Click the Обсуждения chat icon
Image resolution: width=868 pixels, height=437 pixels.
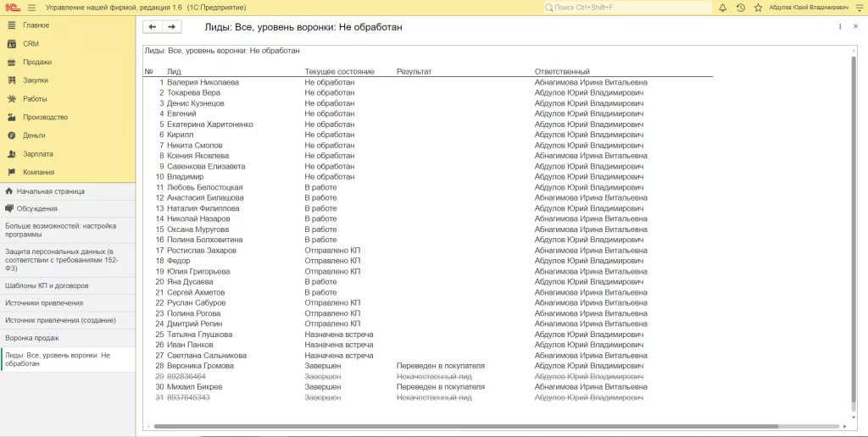(x=8, y=208)
